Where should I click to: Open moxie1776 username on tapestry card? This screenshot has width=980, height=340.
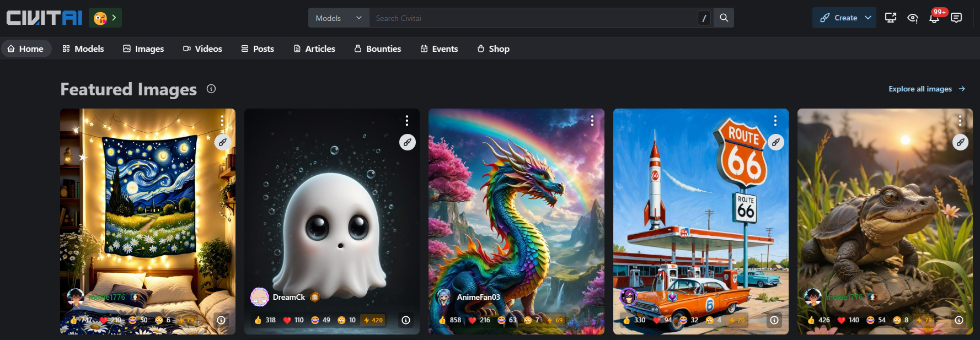[x=107, y=297]
